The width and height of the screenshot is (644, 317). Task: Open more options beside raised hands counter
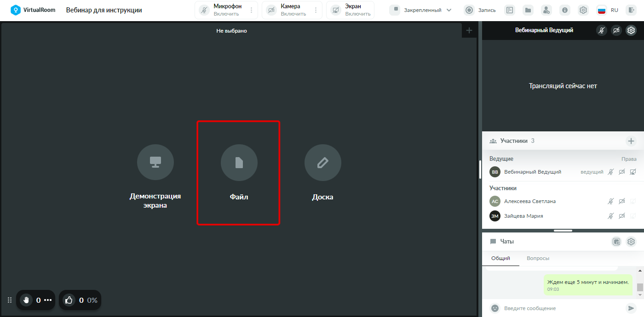[x=48, y=300]
